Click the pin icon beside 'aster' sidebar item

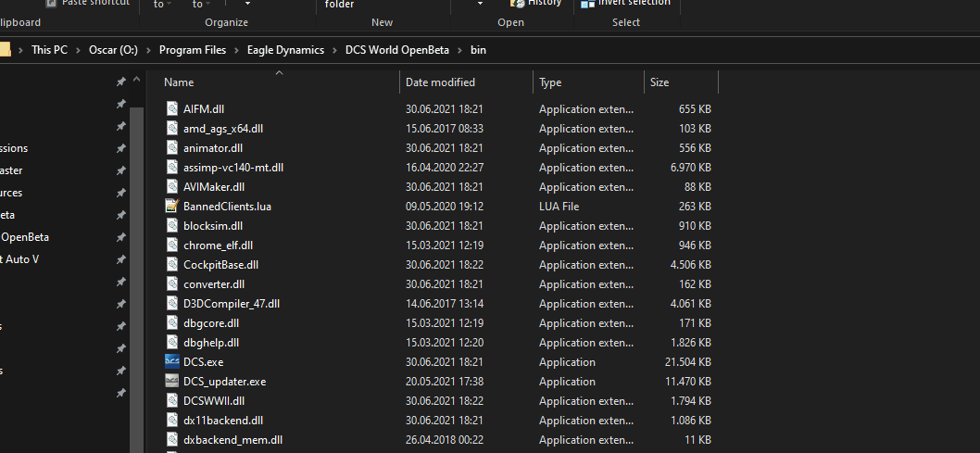coord(120,170)
